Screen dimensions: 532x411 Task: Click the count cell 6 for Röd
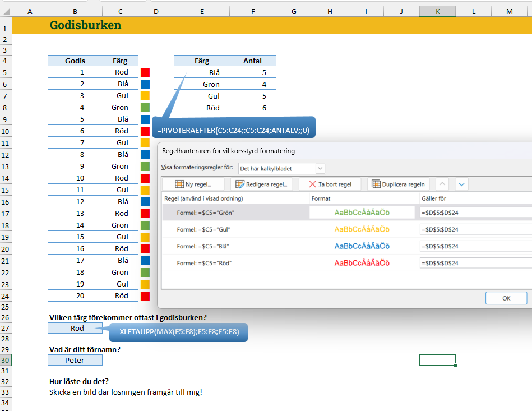coord(253,108)
